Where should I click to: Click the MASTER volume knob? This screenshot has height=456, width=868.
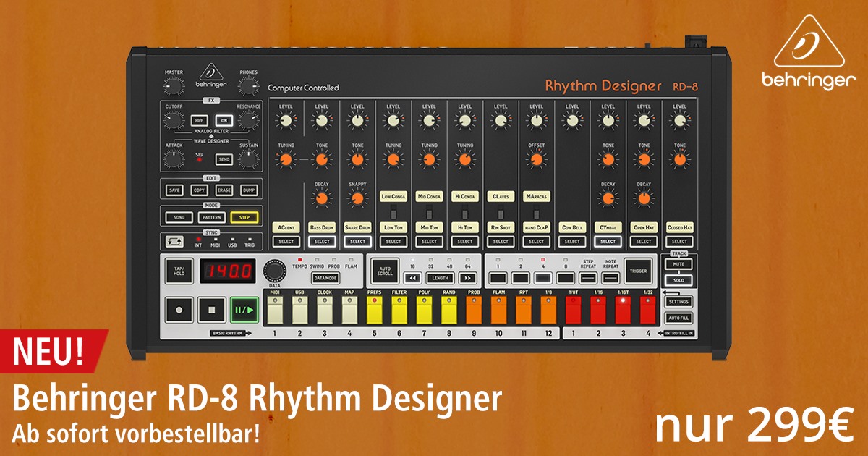pos(174,86)
